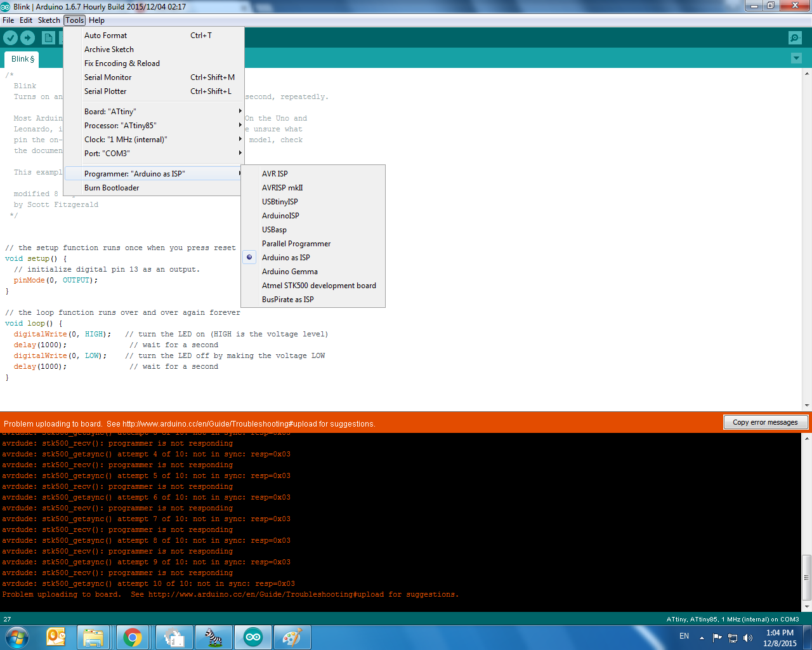
Task: Open the File menu
Action: coord(8,20)
